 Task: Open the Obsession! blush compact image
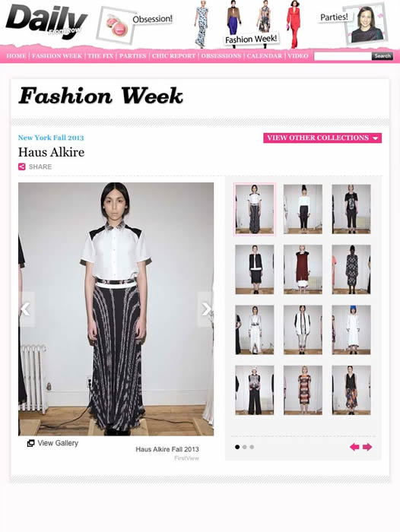point(115,25)
